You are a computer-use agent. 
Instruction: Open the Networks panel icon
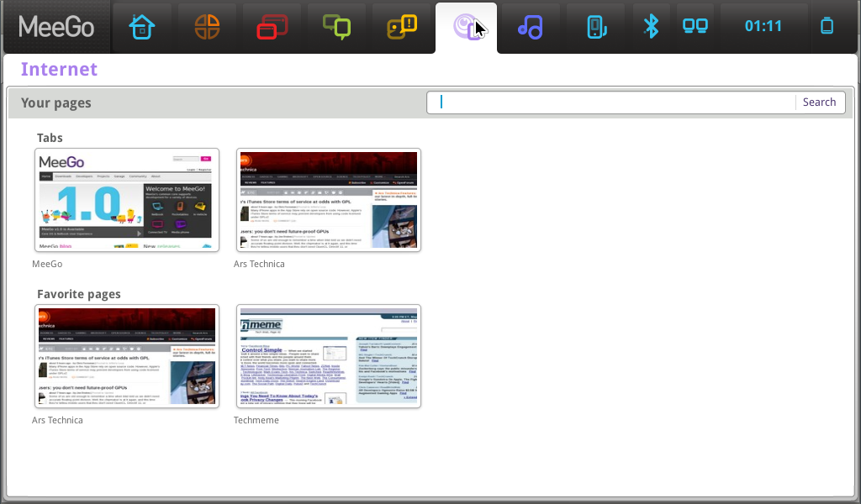[695, 26]
